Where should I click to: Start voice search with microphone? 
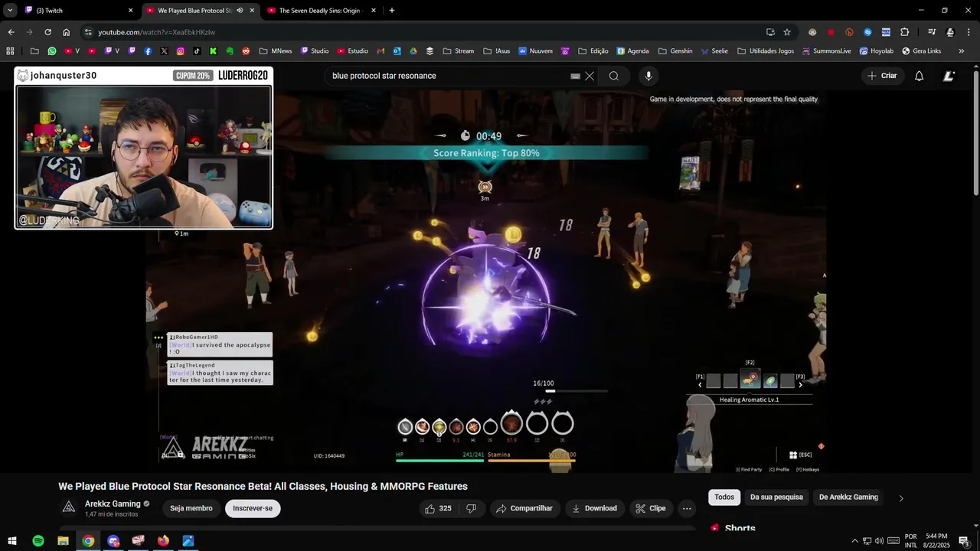pos(648,76)
